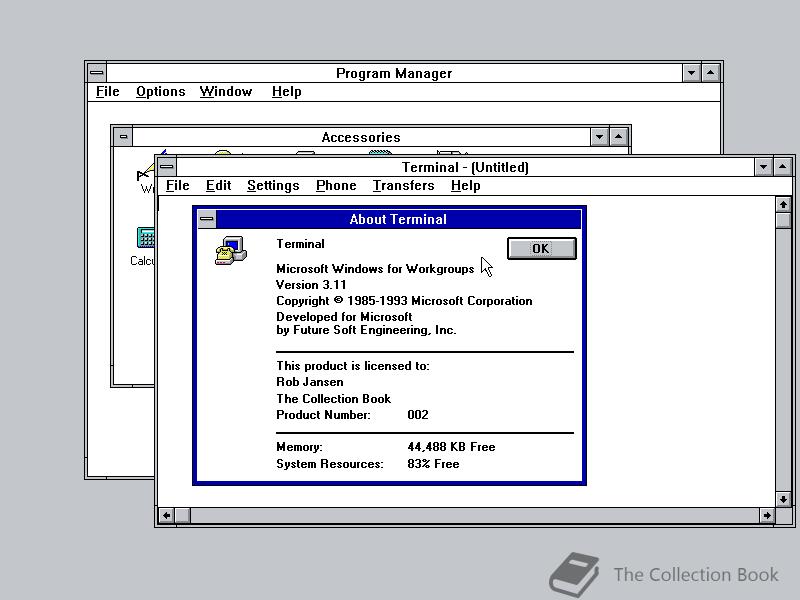
Task: Click 'The Collection Book' licensee organization text
Action: click(334, 398)
